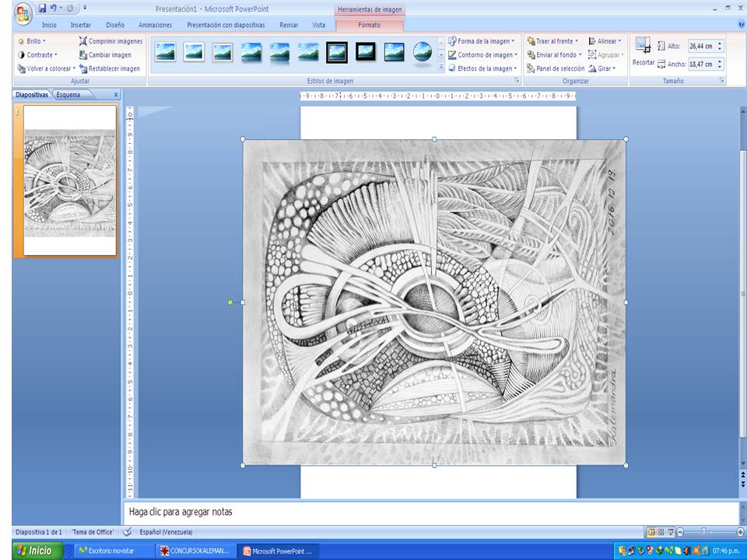Click Comprimir imágenes tool
Screen dimensions: 747x560
click(110, 41)
